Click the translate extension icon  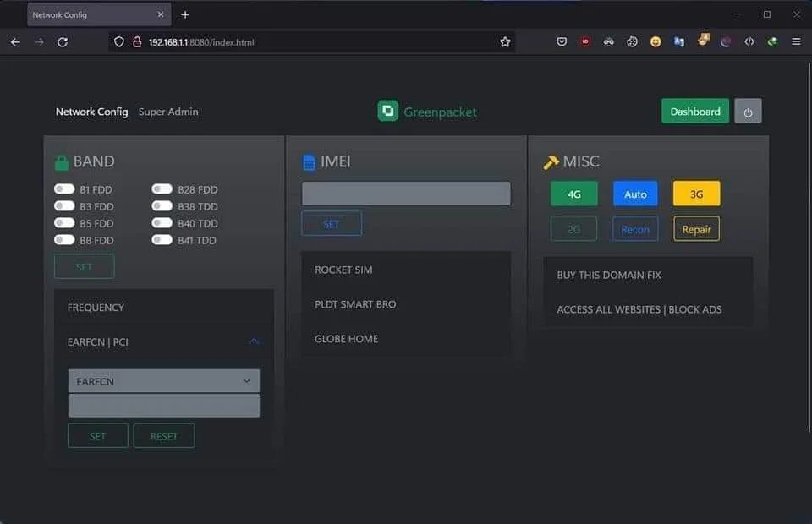click(x=679, y=42)
